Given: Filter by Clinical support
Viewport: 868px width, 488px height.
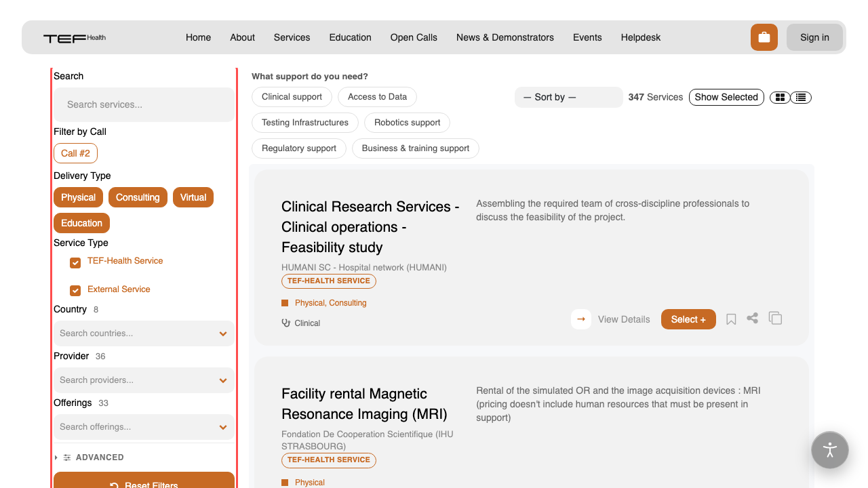Looking at the screenshot, I should tap(292, 97).
